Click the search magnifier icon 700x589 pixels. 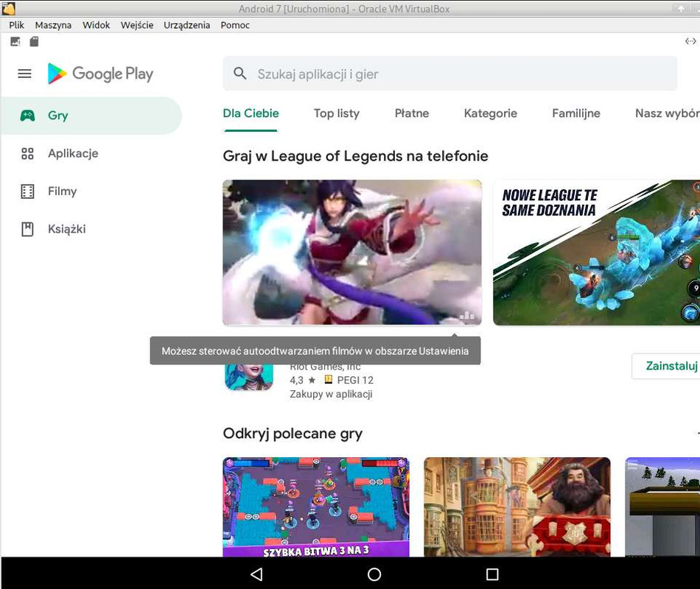click(240, 74)
